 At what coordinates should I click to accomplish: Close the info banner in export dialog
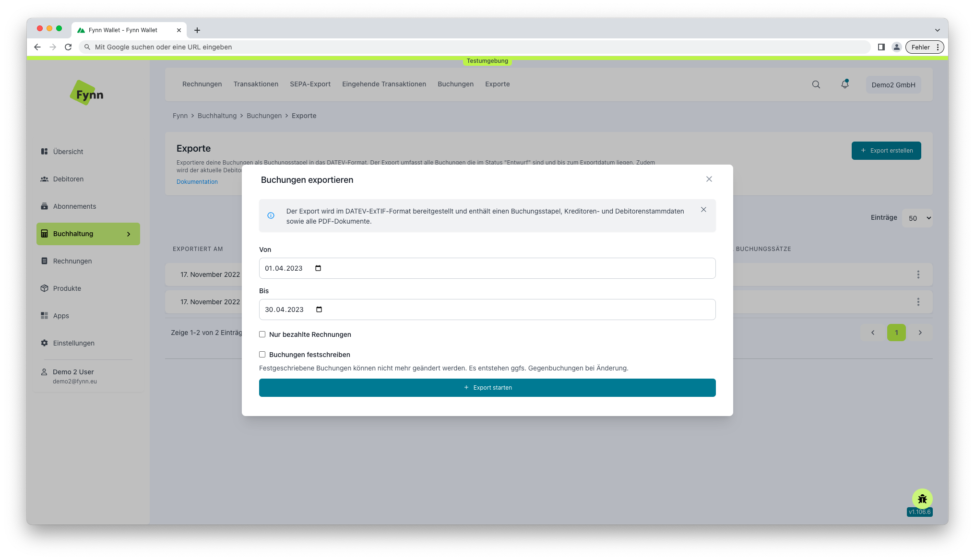point(704,210)
